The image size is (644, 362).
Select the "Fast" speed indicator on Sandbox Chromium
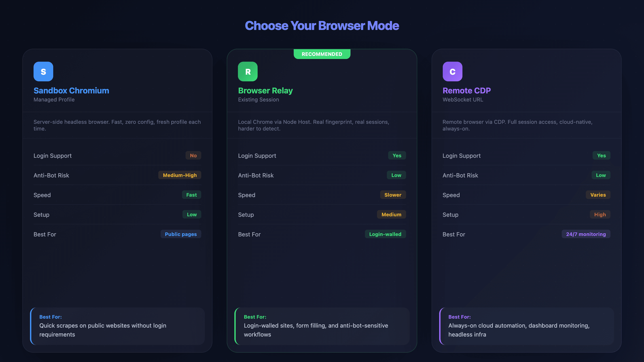click(191, 195)
